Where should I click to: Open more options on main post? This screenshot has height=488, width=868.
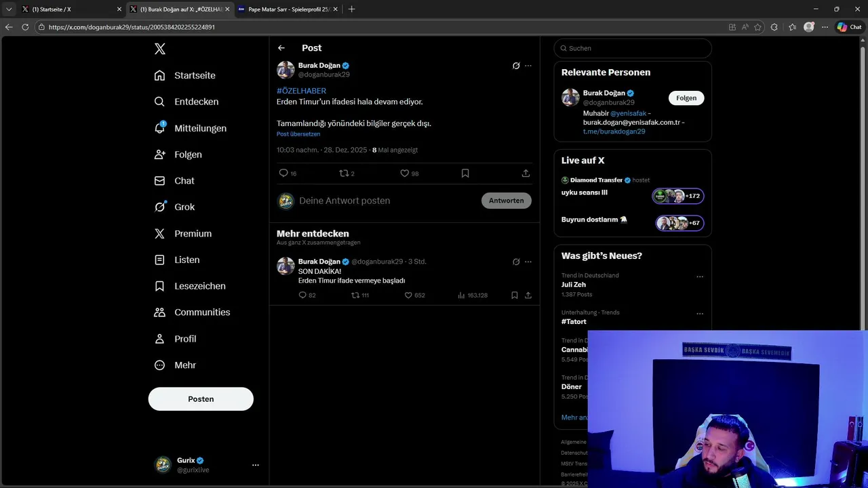(528, 66)
